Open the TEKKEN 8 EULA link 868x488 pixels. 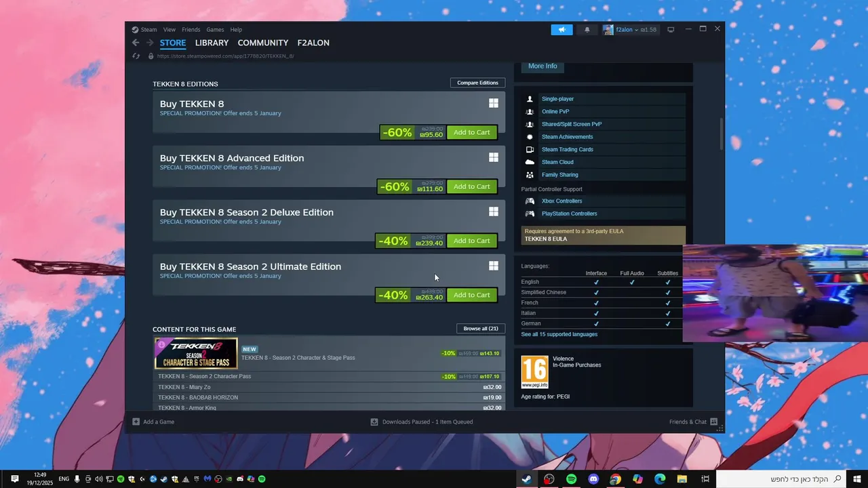coord(546,239)
